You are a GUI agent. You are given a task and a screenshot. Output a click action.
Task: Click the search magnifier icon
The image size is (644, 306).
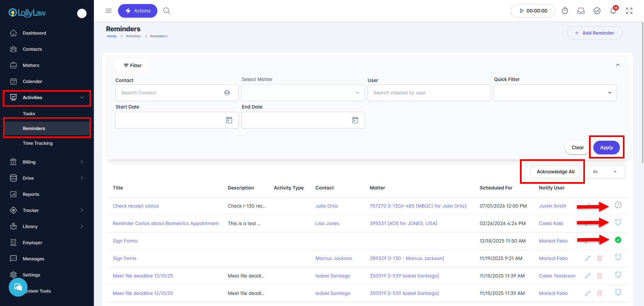click(x=167, y=11)
